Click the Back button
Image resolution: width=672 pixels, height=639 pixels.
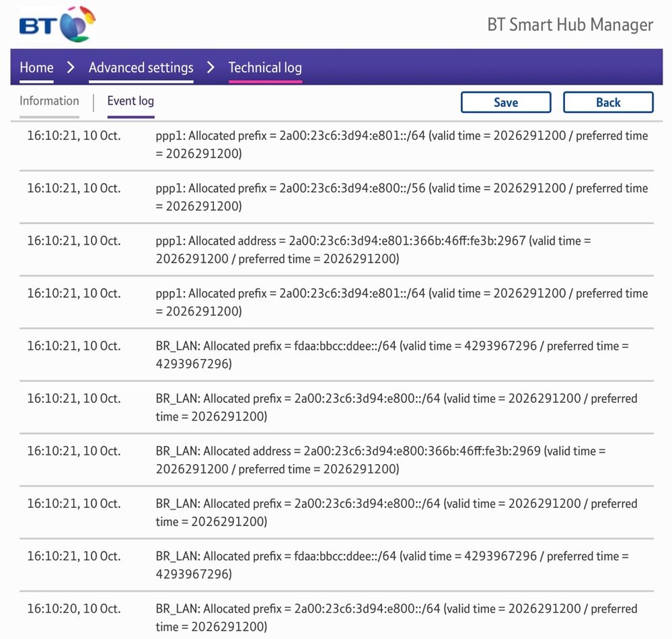607,102
